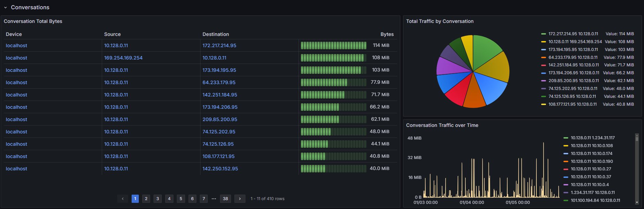Jump to page 38 of table
This screenshot has height=209, width=644.
pyautogui.click(x=225, y=199)
